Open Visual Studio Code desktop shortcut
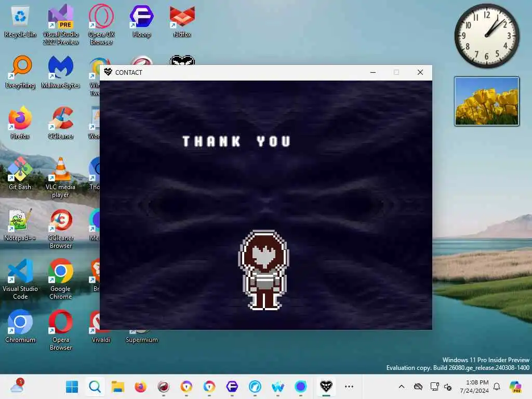Viewport: 532px width, 399px height. pos(20,280)
